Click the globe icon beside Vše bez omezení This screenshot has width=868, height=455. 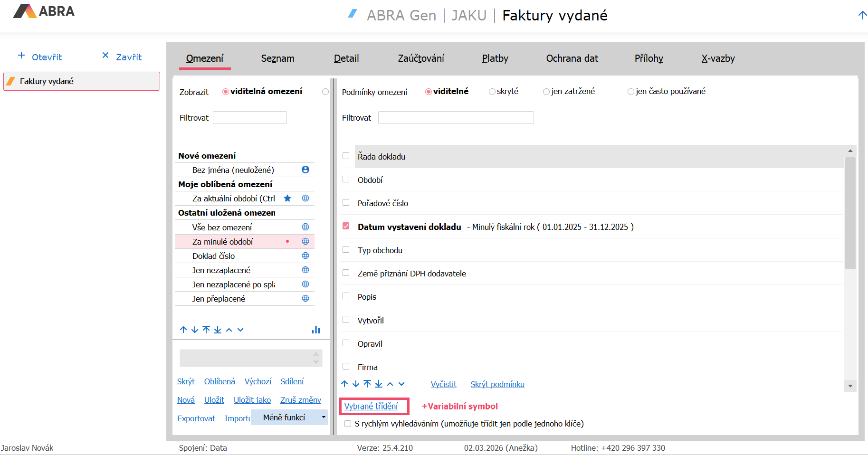305,227
